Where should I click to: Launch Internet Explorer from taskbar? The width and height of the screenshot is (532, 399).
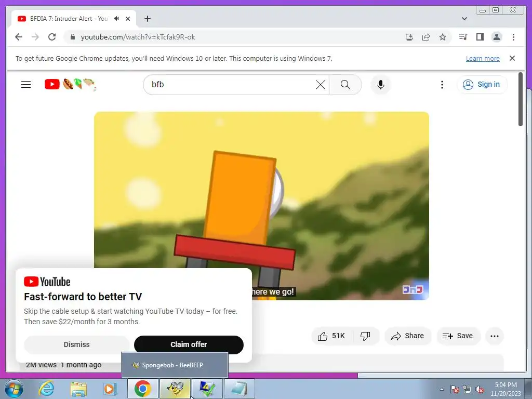[46, 389]
